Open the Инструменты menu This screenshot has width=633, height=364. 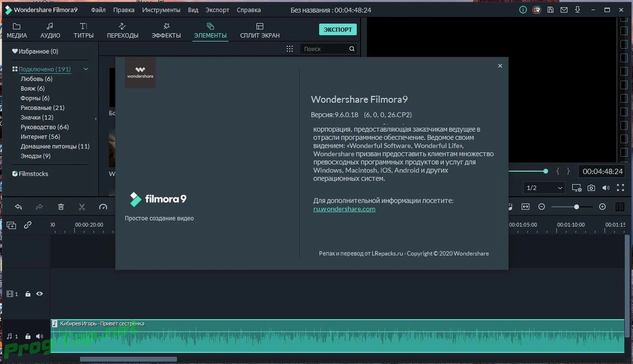[161, 9]
